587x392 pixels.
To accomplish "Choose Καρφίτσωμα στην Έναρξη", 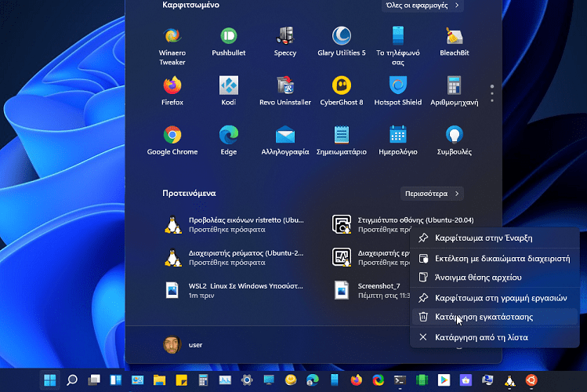I will (x=495, y=238).
